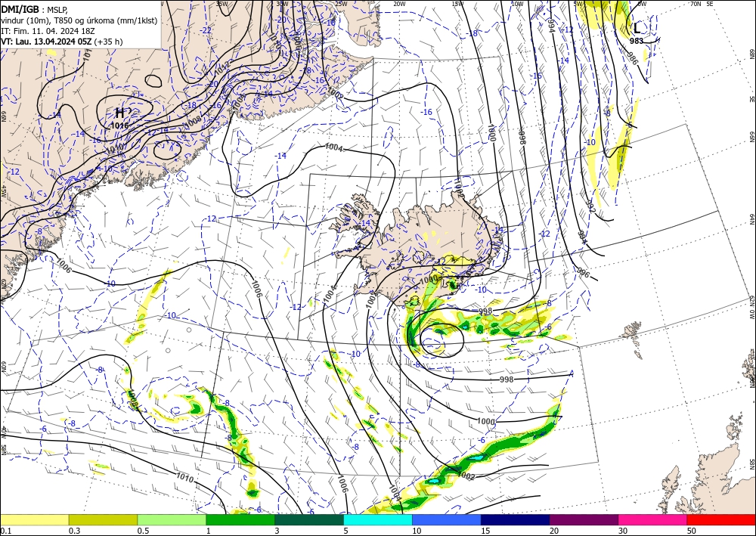The height and width of the screenshot is (536, 756).
Task: Click the green 1 mm legend swatch
Action: click(x=240, y=519)
